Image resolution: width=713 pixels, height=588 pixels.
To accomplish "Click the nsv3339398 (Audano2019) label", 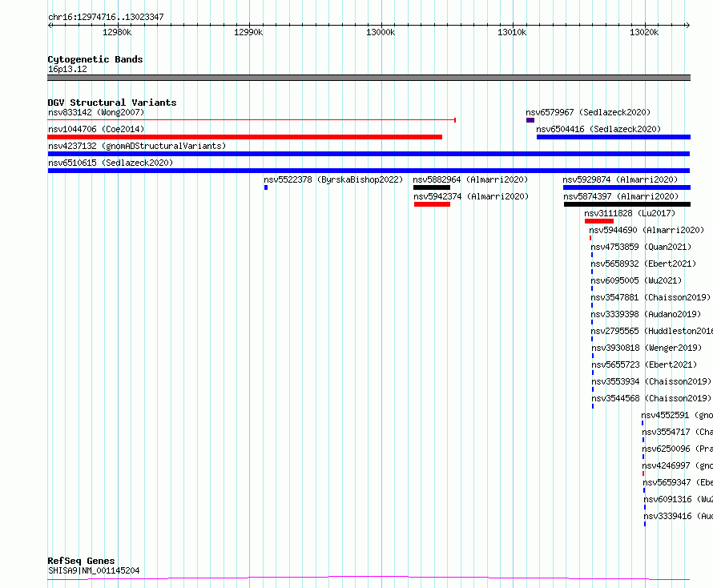I will [646, 314].
